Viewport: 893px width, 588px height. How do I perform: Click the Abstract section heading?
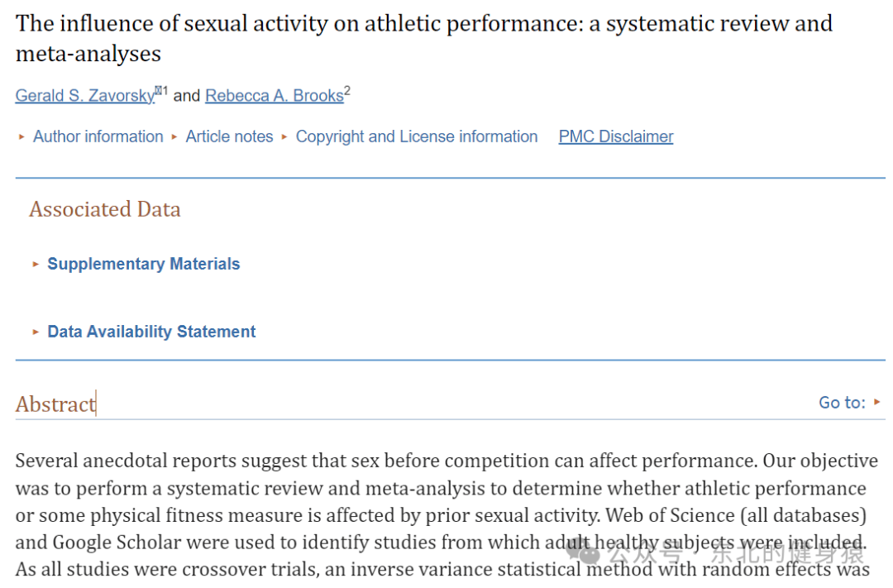[x=55, y=404]
